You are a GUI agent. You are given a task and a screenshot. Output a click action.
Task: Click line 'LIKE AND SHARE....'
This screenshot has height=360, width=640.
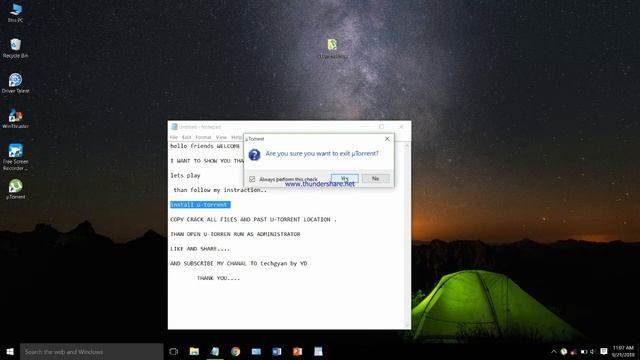click(200, 249)
